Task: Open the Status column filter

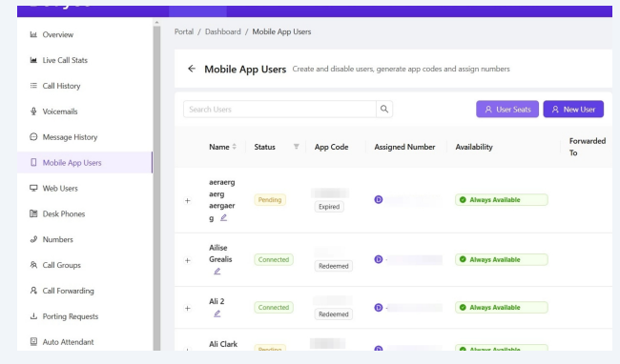Action: 296,147
